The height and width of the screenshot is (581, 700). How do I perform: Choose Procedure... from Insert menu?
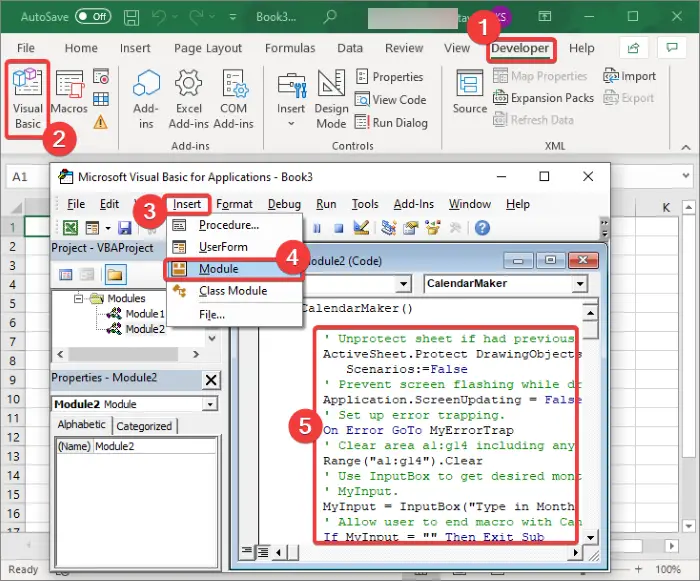234,225
